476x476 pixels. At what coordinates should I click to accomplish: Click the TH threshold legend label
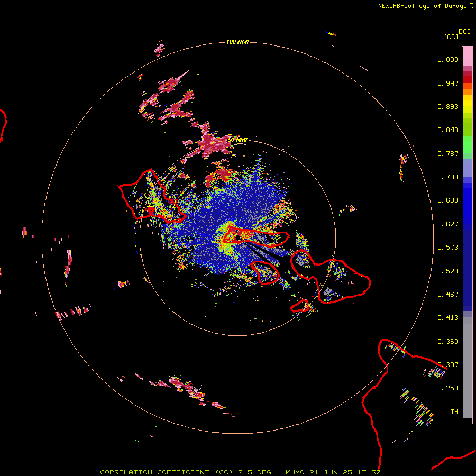point(454,412)
